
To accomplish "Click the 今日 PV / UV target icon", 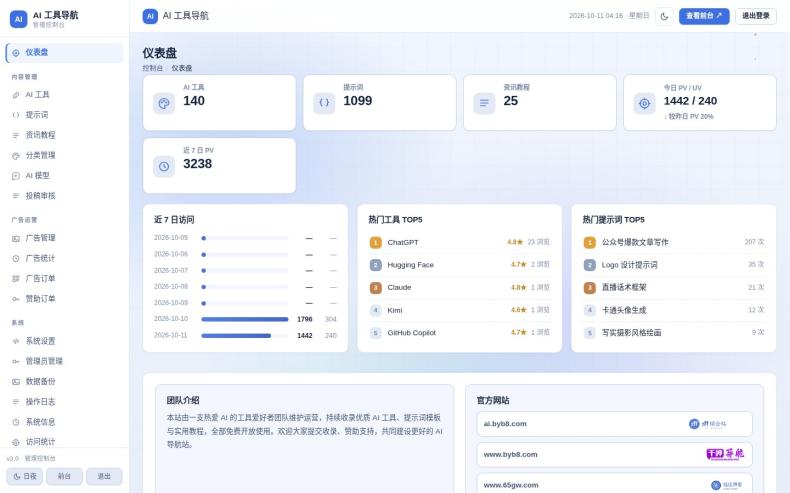I will tap(644, 103).
